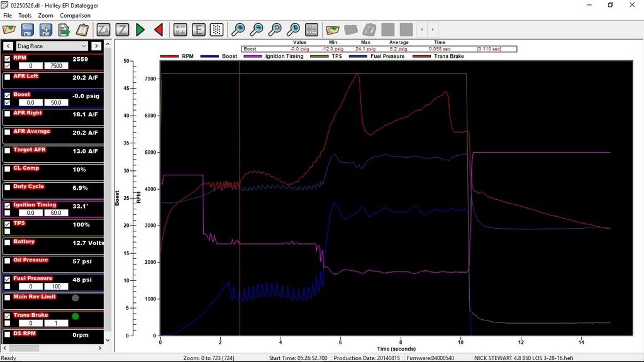The width and height of the screenshot is (644, 362).
Task: Click the save floppy disk icon
Action: pyautogui.click(x=28, y=30)
